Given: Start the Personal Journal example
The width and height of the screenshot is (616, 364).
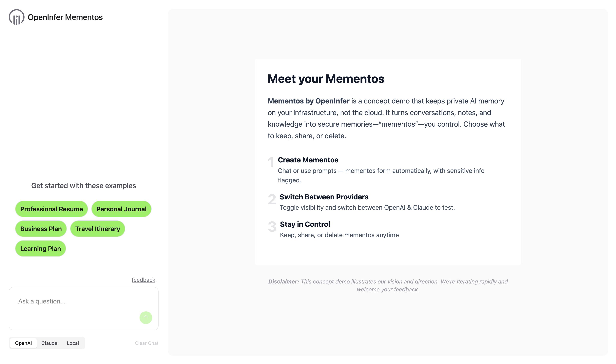Looking at the screenshot, I should 121,209.
